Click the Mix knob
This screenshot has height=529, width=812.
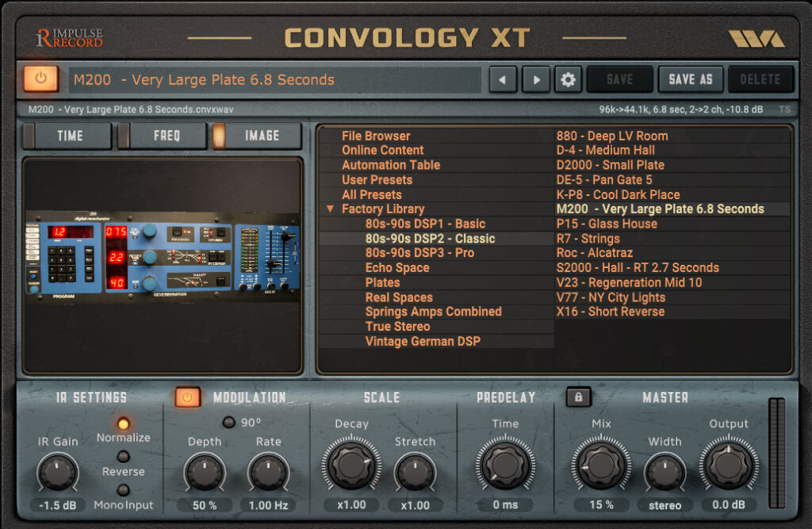pos(601,464)
